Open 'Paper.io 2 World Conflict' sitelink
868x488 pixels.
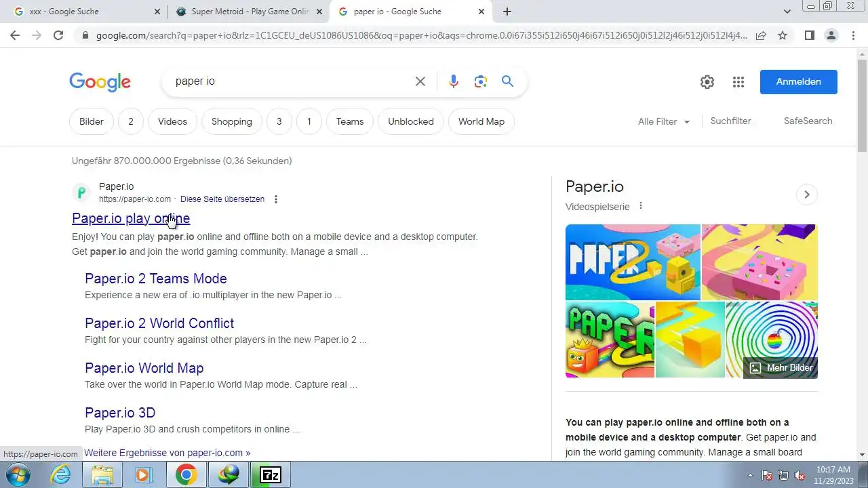(x=159, y=323)
